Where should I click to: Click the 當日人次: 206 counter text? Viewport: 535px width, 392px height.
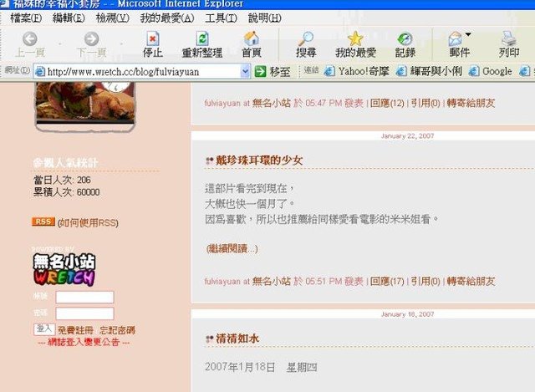coord(62,180)
